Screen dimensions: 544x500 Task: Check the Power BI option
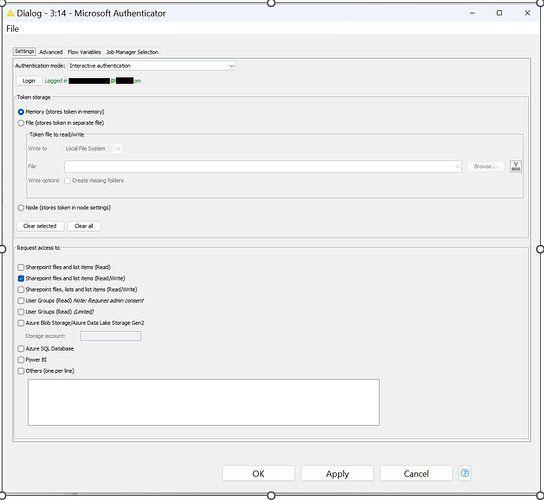(21, 359)
